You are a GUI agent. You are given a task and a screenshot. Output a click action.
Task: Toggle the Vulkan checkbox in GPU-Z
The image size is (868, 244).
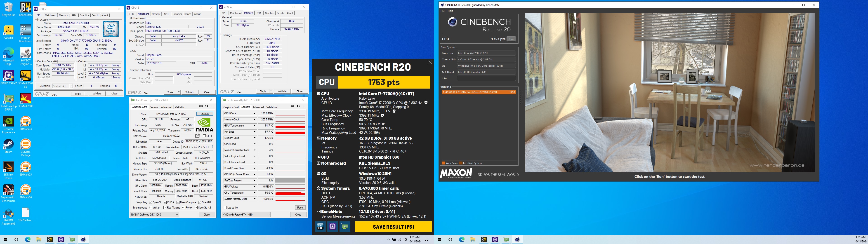(x=151, y=208)
